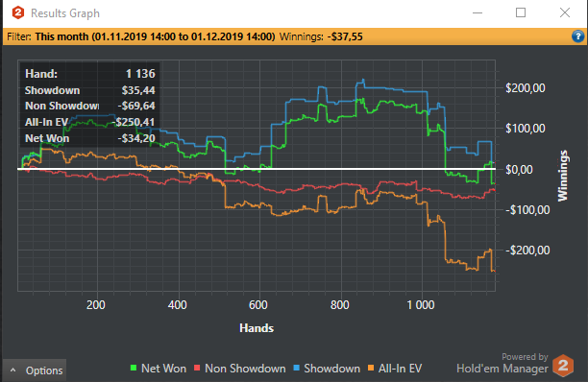The image size is (588, 382).
Task: Click the Non Showdown -$69,64 tooltip value
Action: (136, 106)
